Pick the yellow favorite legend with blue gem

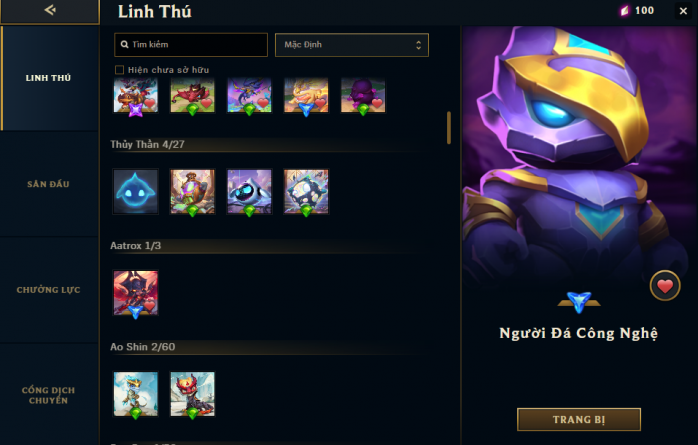pyautogui.click(x=306, y=95)
